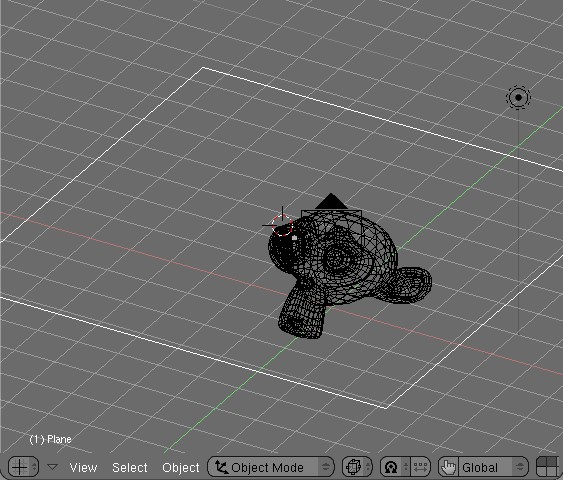Image resolution: width=563 pixels, height=480 pixels.
Task: Open the 3D View editor type selector
Action: [x=23, y=467]
